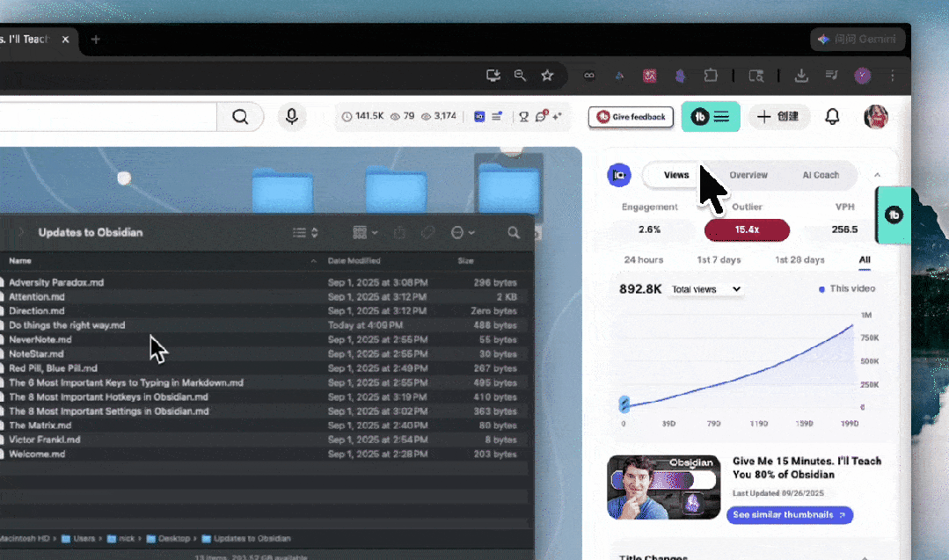This screenshot has height=560, width=949.
Task: Open the Chrome profile avatar in toolbar
Action: pyautogui.click(x=863, y=76)
